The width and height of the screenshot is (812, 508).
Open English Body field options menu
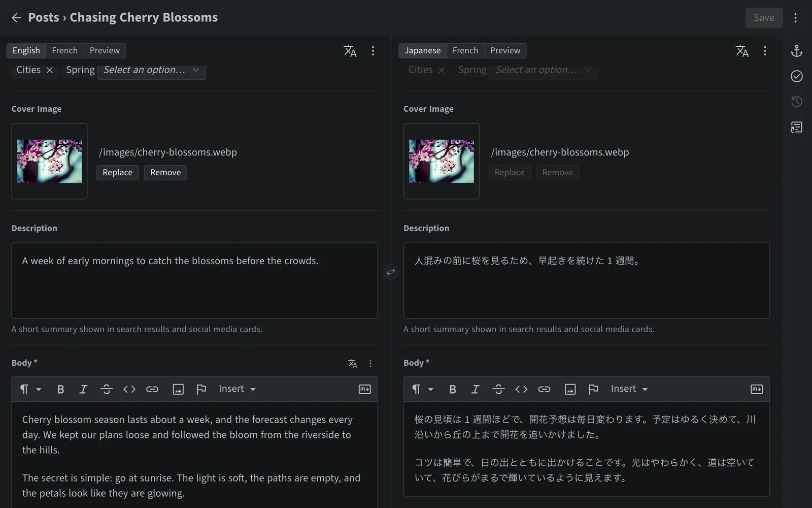click(x=370, y=364)
